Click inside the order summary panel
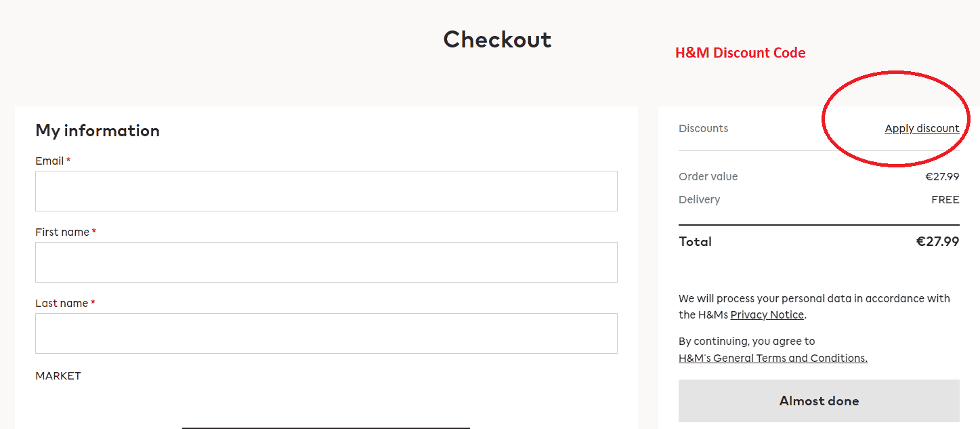 [819, 271]
